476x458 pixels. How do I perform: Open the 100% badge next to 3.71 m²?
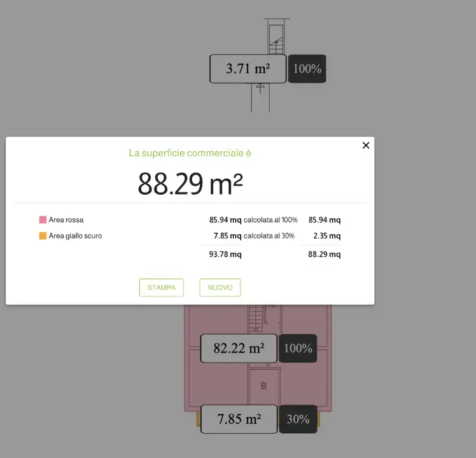click(307, 69)
